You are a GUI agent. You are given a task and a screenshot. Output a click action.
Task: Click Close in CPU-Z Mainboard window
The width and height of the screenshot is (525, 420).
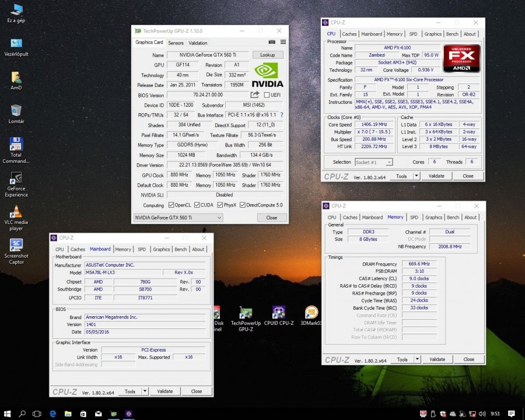(x=196, y=391)
